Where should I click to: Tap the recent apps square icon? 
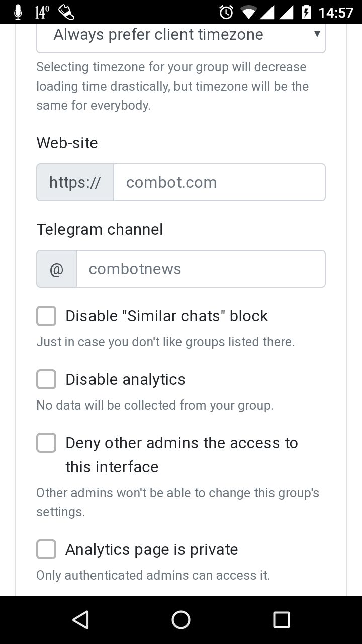[x=282, y=620]
